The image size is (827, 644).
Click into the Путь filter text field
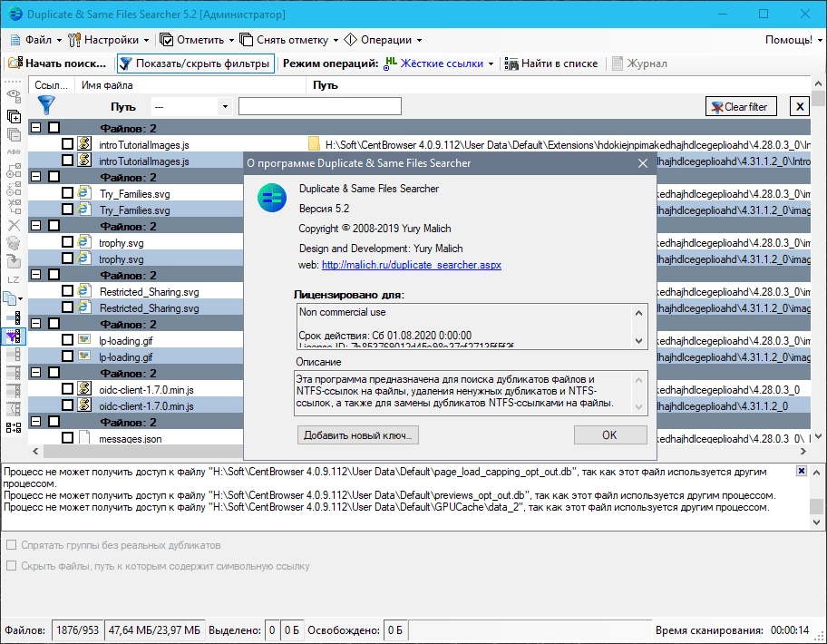[319, 106]
